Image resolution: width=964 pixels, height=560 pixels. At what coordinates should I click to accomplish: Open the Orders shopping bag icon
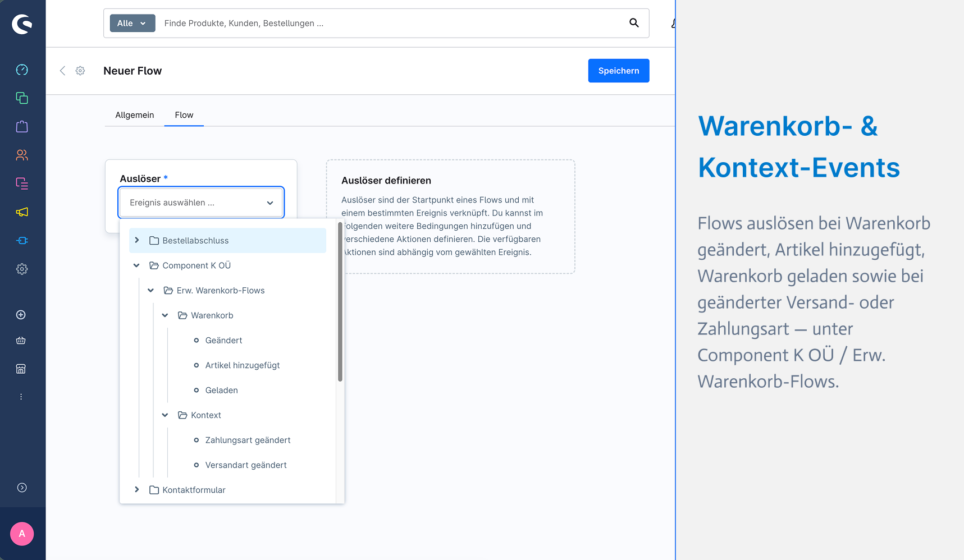pos(22,126)
